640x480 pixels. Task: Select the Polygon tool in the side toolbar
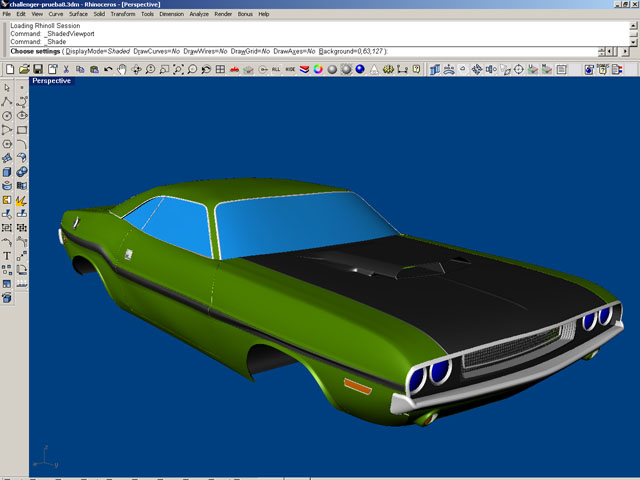pos(7,144)
